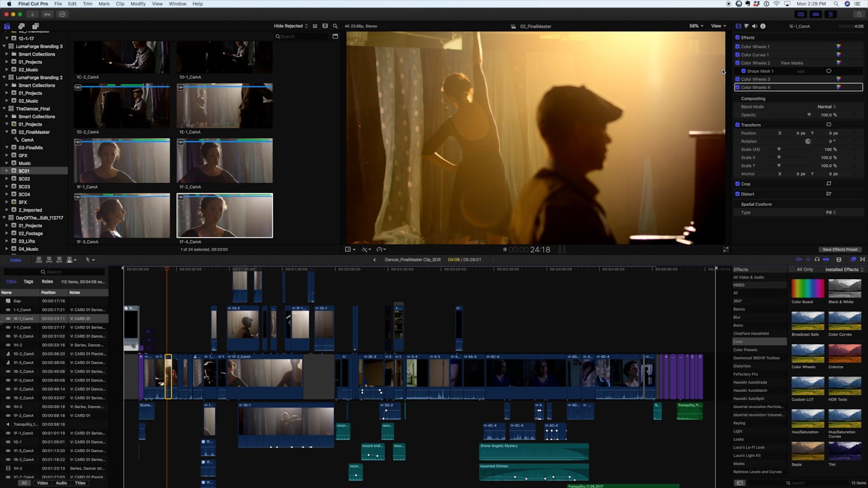Open the viewer 58% zoom dropdown
Viewport: 868px width, 488px height.
pyautogui.click(x=696, y=26)
